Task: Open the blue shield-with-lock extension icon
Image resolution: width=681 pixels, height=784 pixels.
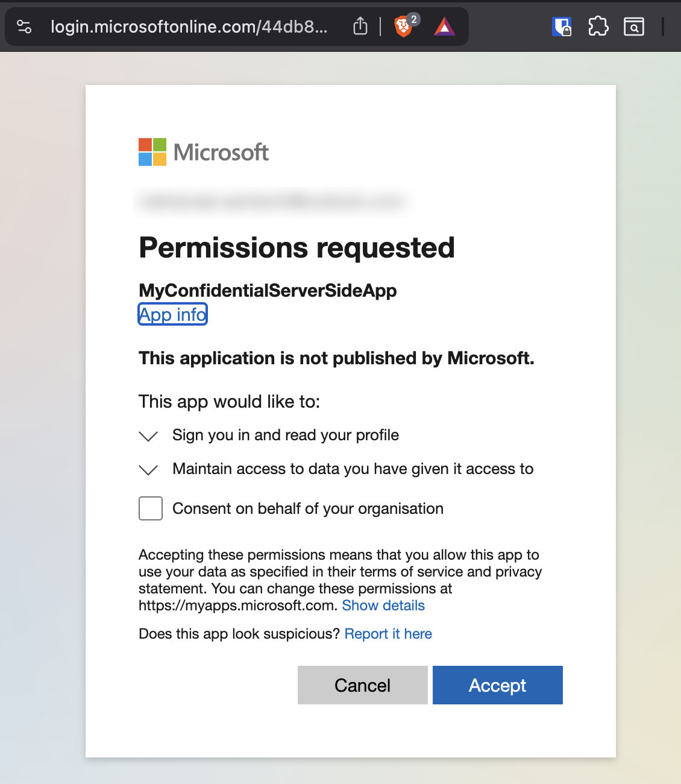Action: coord(562,27)
